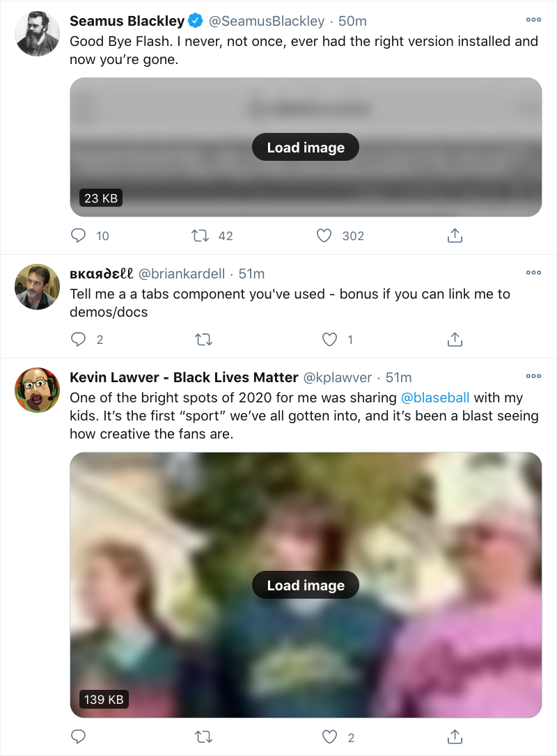Open Seamus Blackley's profile avatar
Screen dimensions: 557x756
[37, 33]
